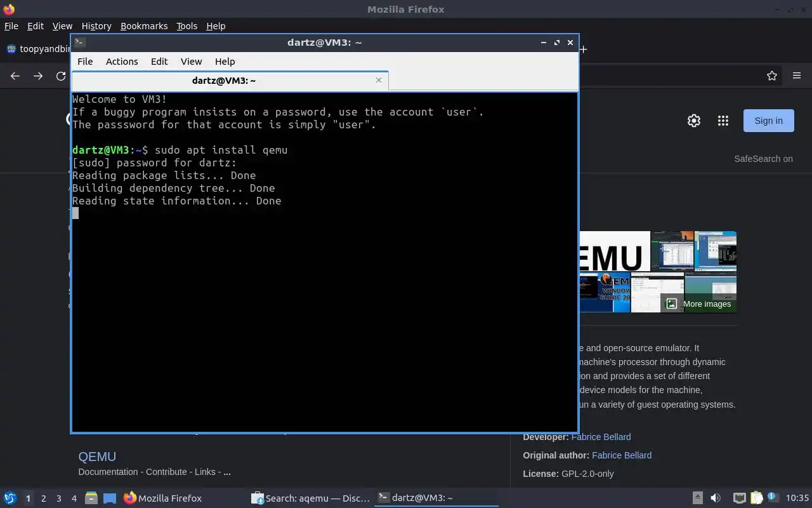The image size is (812, 508).
Task: Maximize the terminal window
Action: click(556, 43)
